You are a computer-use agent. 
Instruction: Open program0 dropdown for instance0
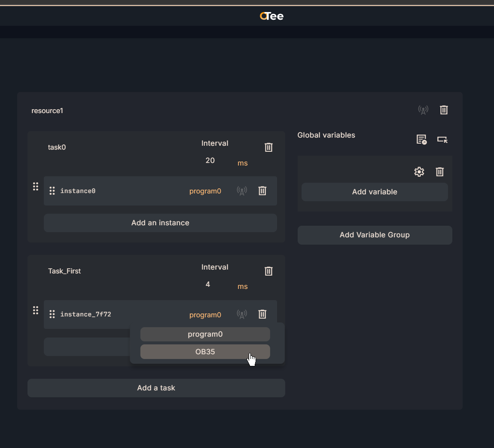[205, 191]
